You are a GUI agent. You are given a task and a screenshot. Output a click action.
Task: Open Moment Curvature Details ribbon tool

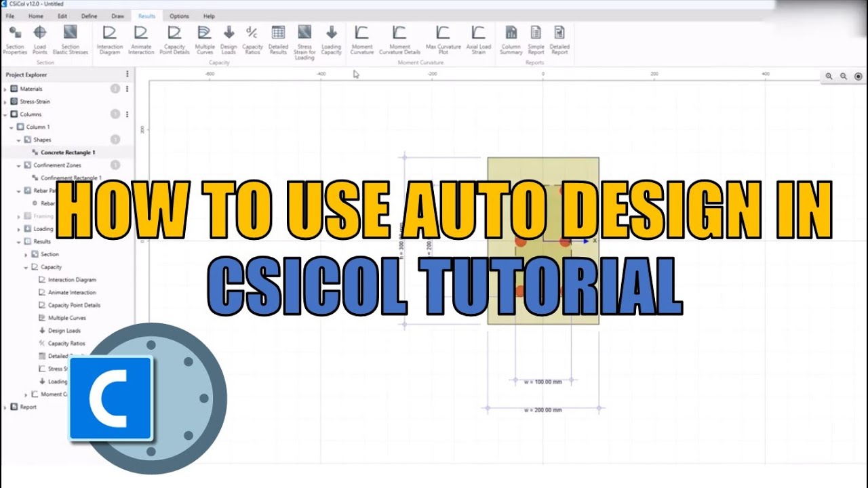click(399, 40)
